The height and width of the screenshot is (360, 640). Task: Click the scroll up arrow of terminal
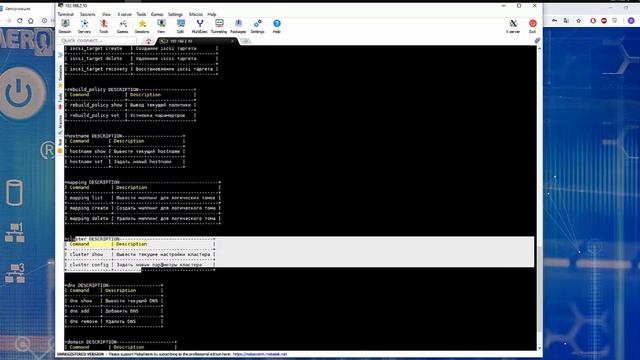pyautogui.click(x=540, y=48)
